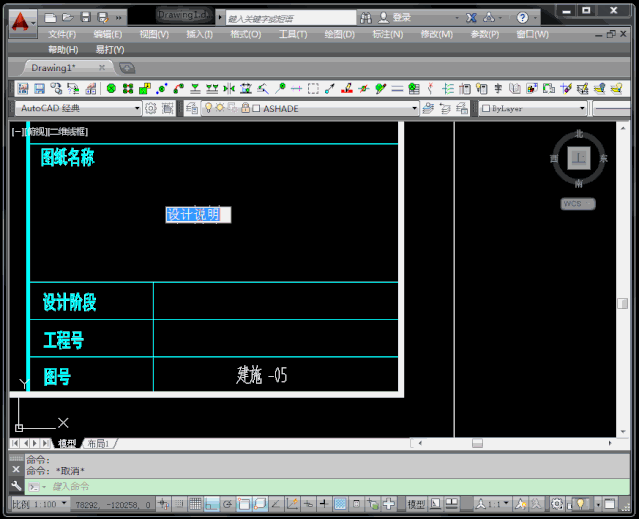Click make object's layer current icon
This screenshot has width=639, height=519.
428,108
